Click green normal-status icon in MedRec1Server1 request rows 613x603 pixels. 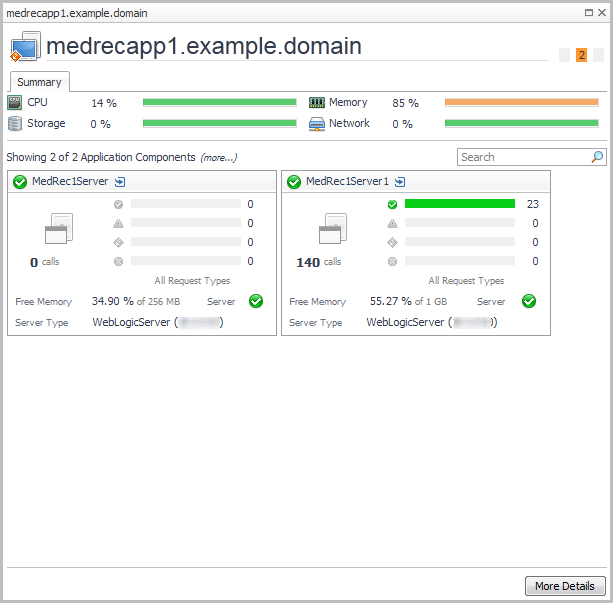click(393, 204)
